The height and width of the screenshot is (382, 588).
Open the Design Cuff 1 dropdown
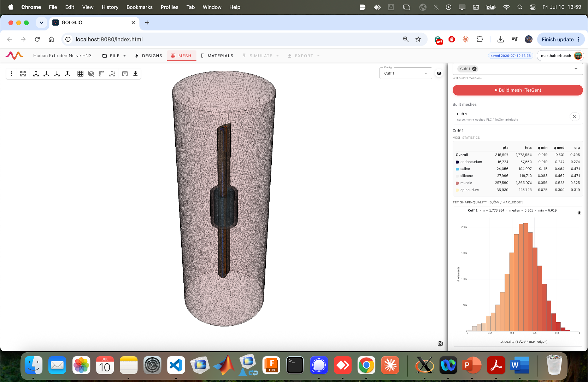pos(406,73)
